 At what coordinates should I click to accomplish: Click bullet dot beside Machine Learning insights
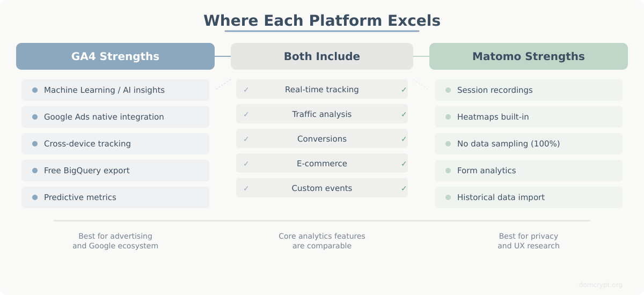pos(35,90)
